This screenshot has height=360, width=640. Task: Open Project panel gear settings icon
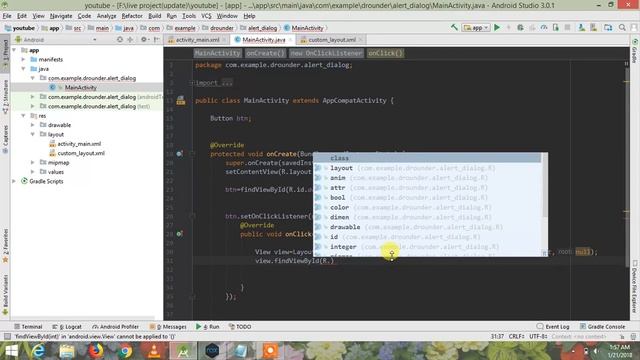coord(143,40)
